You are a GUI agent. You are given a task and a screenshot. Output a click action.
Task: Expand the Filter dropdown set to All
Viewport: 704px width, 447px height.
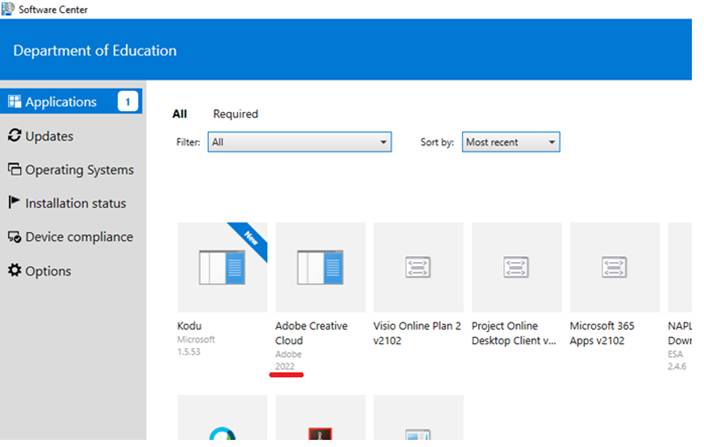pos(299,143)
